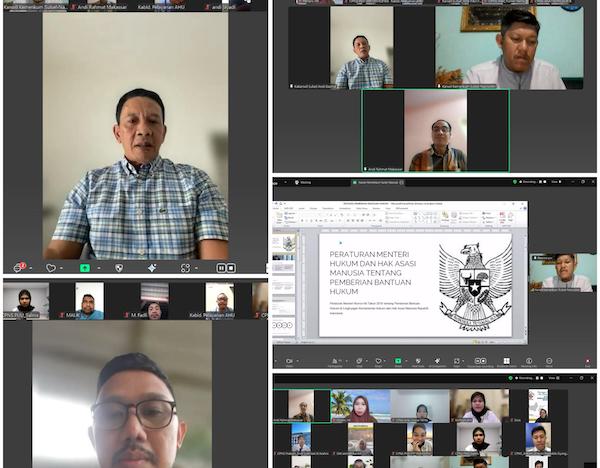Pause the recording in left toolbar
The width and height of the screenshot is (600, 468).
[221, 268]
